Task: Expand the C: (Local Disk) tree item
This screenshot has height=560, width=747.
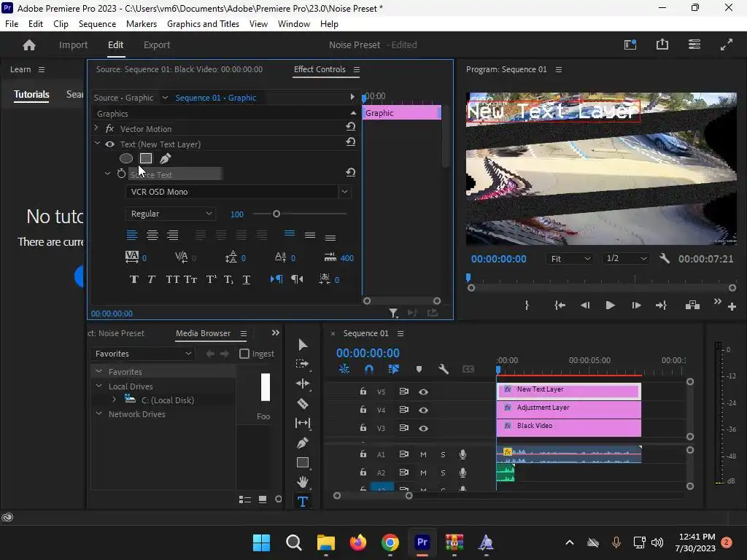Action: point(114,400)
